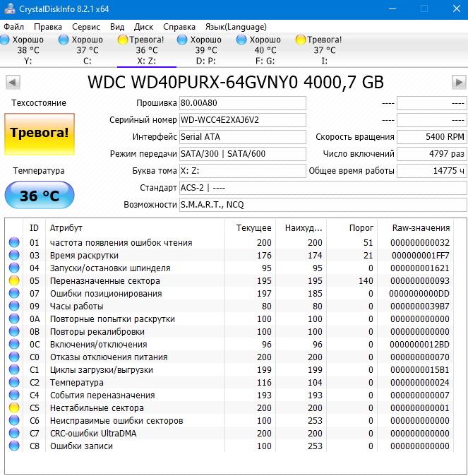Click the yellow Тревога! health status button
468x476 pixels.
(x=40, y=134)
